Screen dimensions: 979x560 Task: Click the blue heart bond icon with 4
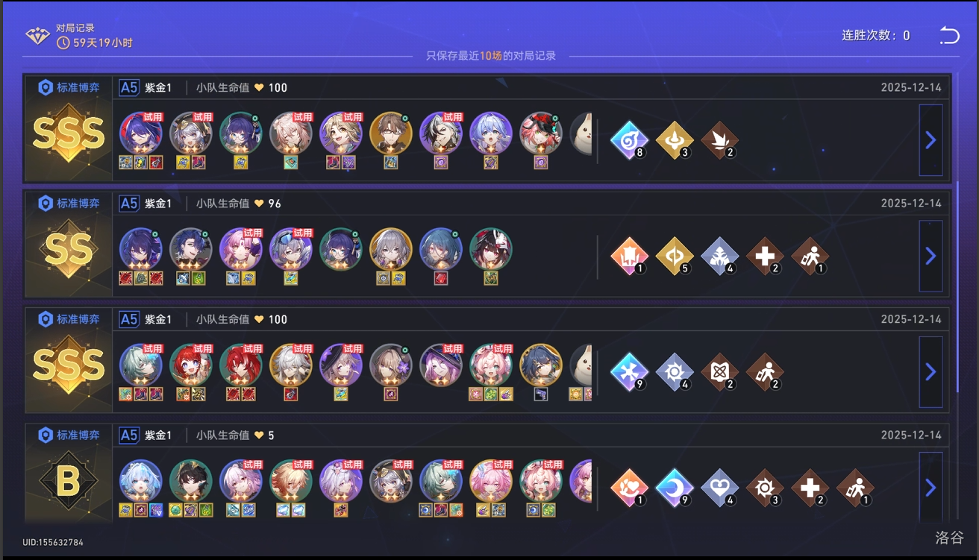pos(720,488)
